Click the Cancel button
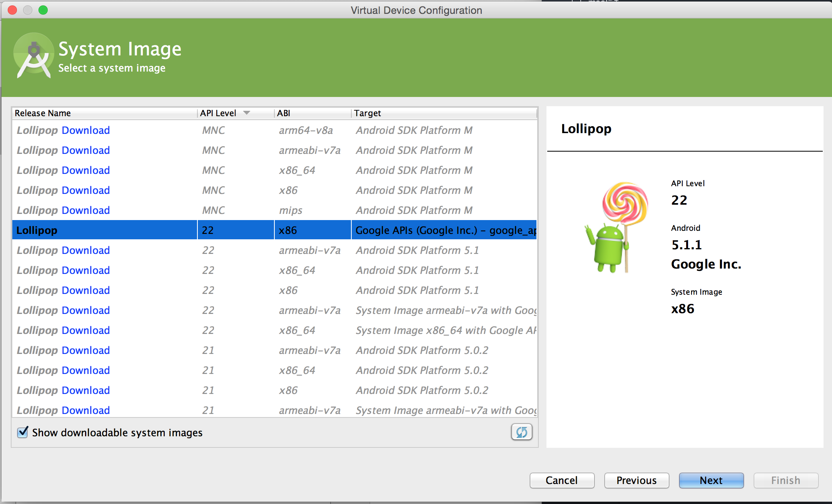Viewport: 832px width, 504px height. point(562,480)
